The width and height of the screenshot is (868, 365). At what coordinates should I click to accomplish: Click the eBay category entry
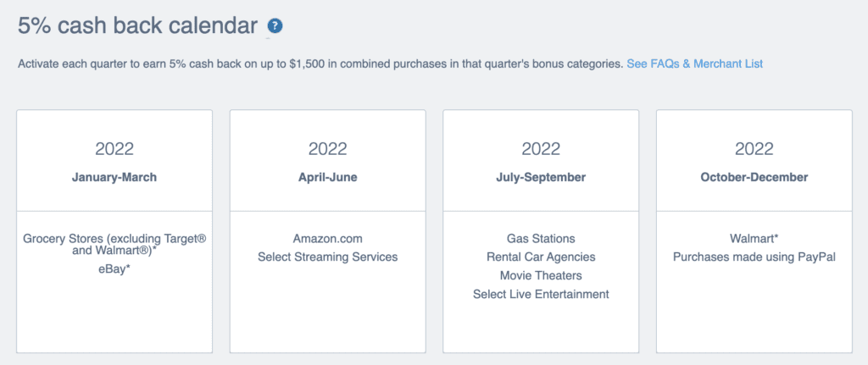point(114,270)
